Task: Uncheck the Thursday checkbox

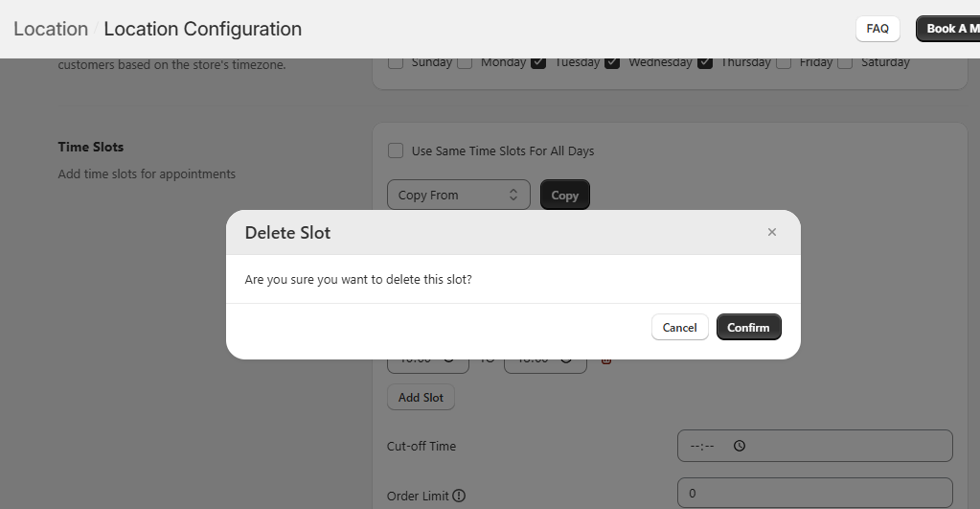Action: (x=705, y=63)
